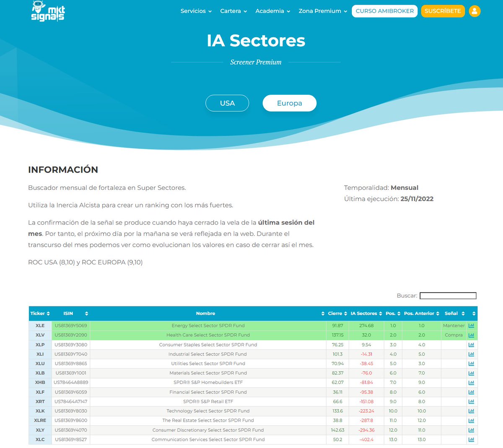Click Utilities Select Sector SPDR Fund name

(208, 364)
